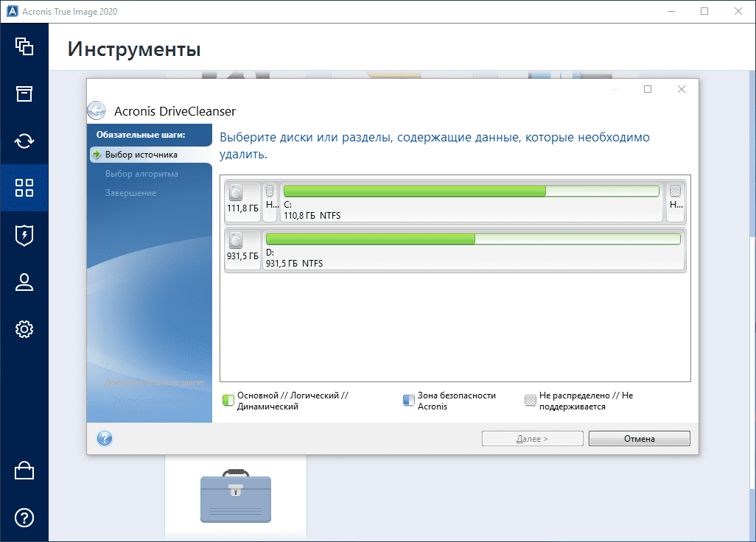This screenshot has width=756, height=542.
Task: Select the C: NTFS partition
Action: coord(471,203)
